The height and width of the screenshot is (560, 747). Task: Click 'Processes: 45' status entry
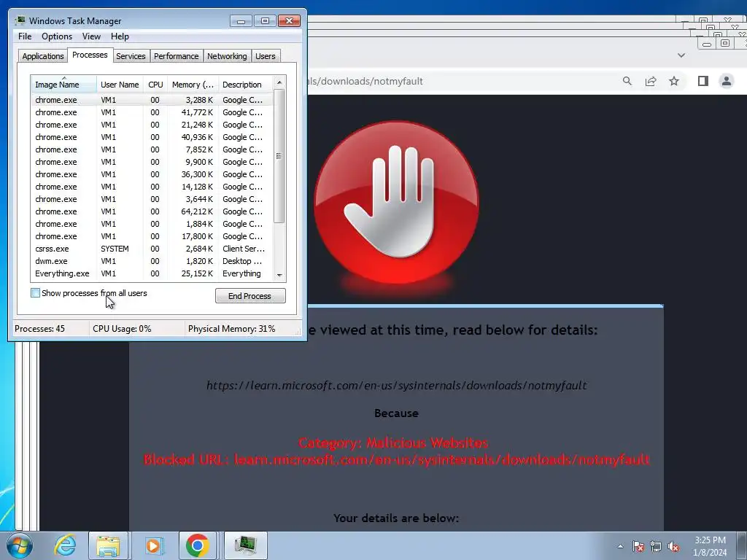(x=40, y=329)
